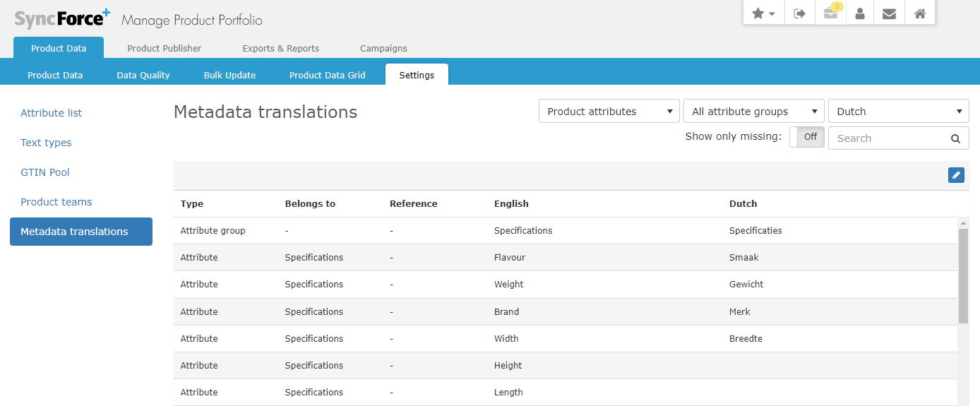The height and width of the screenshot is (406, 980).
Task: Toggle the Show only missing switch
Action: pyautogui.click(x=806, y=137)
